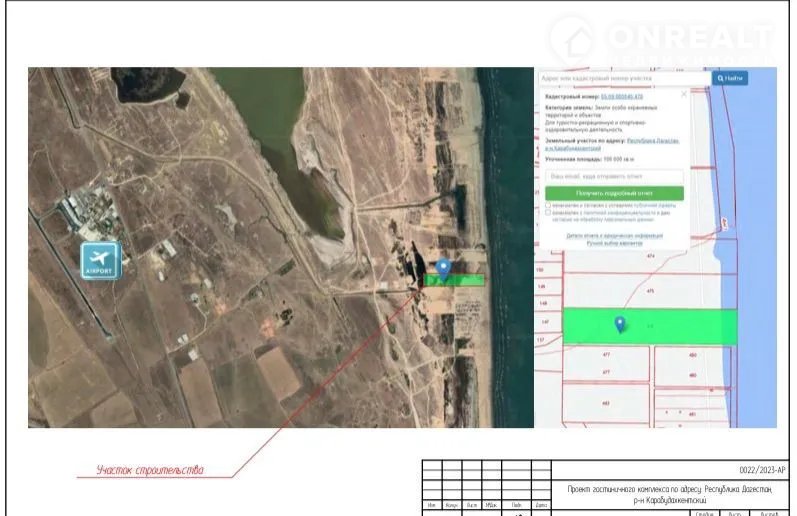The height and width of the screenshot is (516, 797).
Task: Select parcel 475 on the cadastral map
Action: pyautogui.click(x=651, y=290)
